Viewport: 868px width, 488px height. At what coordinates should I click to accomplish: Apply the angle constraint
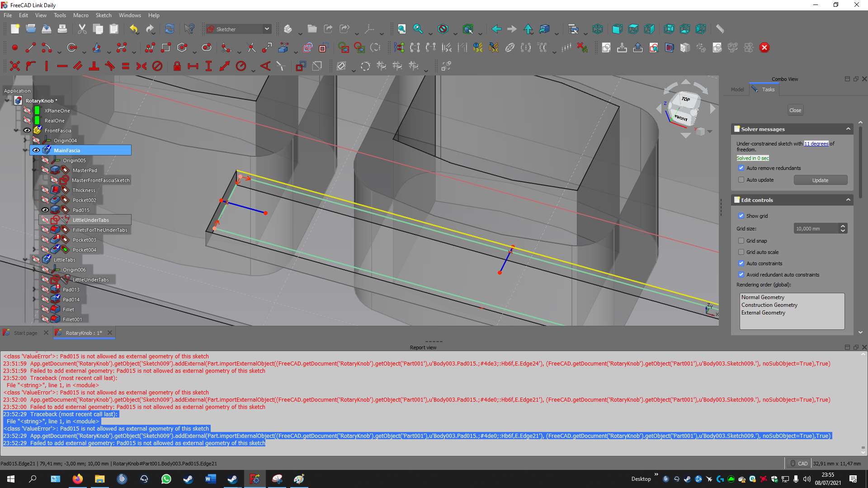coord(265,66)
